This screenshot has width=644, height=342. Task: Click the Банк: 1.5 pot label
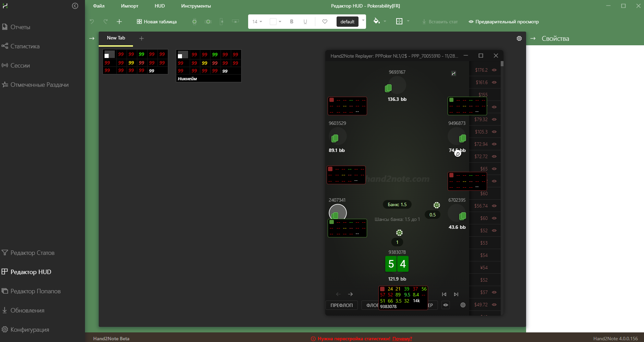(397, 204)
